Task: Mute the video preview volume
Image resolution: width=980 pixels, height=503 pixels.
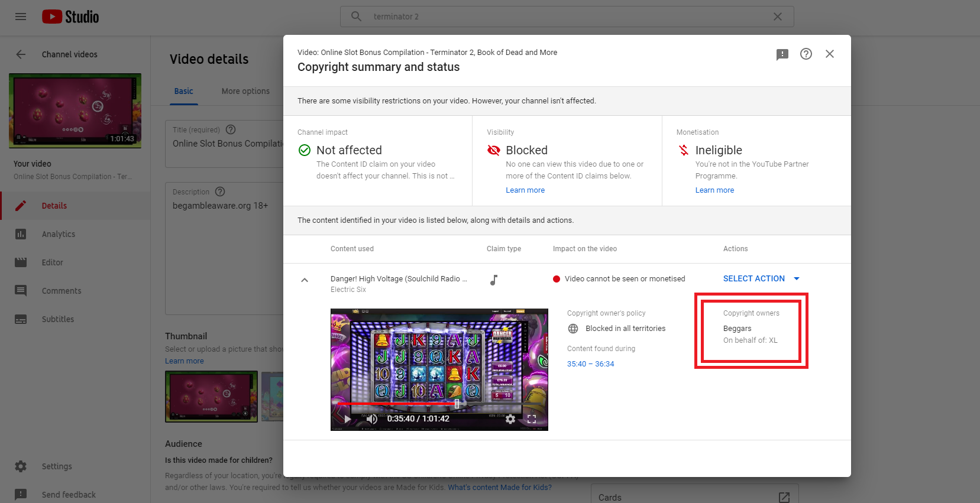Action: (372, 418)
